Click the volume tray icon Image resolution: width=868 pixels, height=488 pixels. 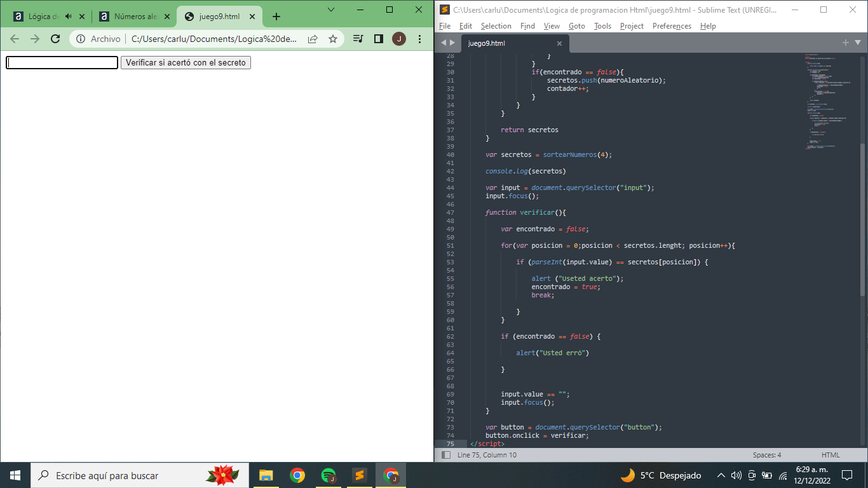736,475
